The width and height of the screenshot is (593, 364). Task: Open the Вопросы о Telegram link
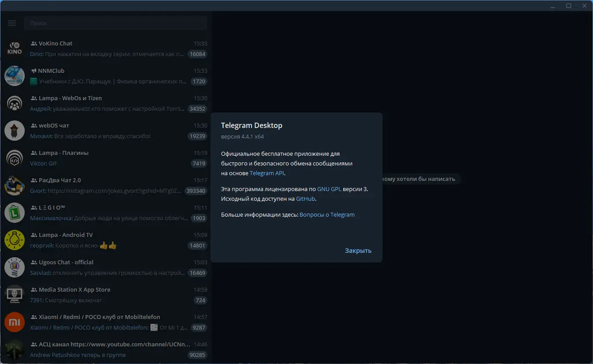(327, 215)
